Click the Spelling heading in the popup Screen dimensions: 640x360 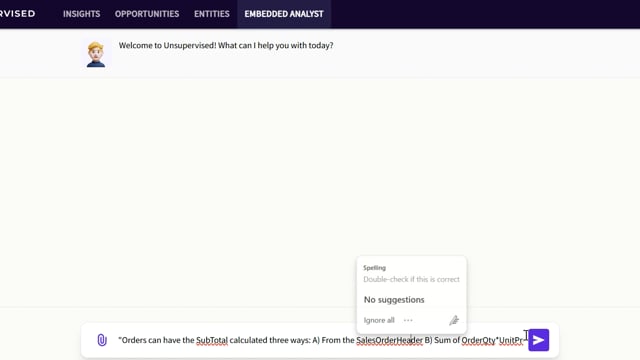tap(374, 268)
